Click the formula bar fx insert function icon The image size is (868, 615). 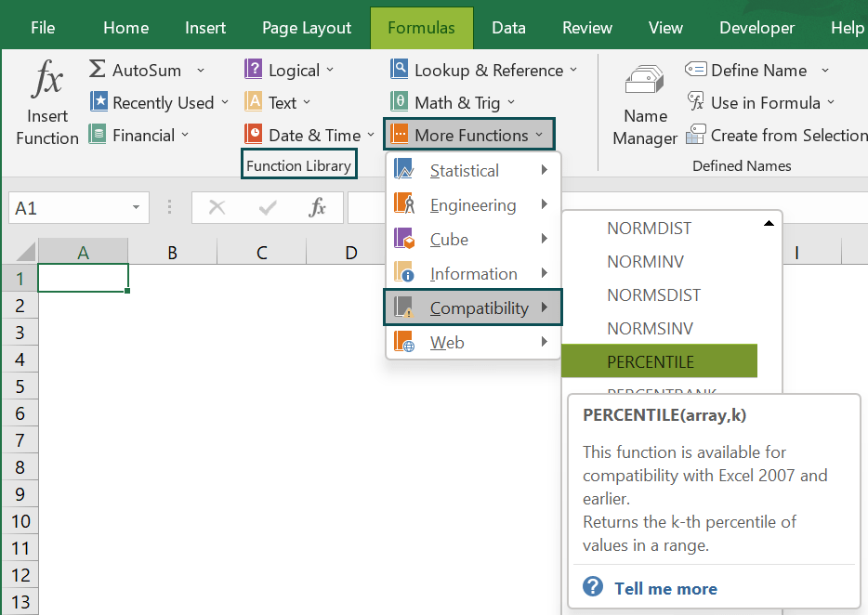pyautogui.click(x=317, y=207)
